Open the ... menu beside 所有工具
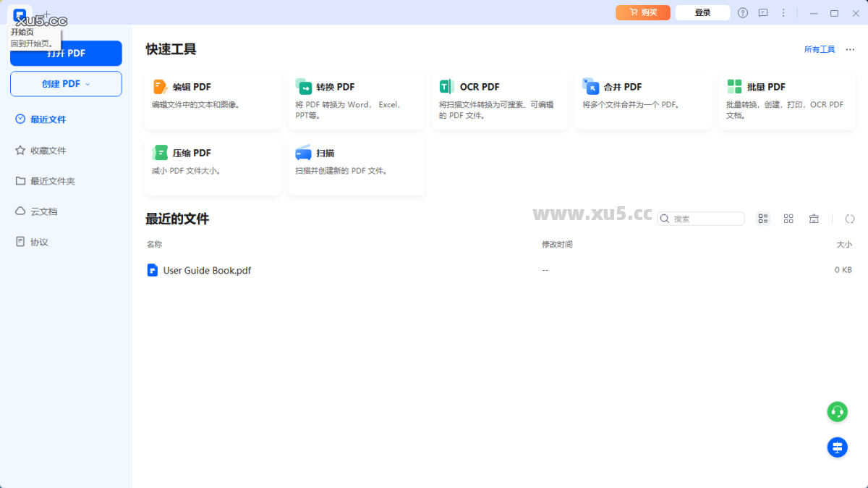Viewport: 868px width, 488px height. pos(849,49)
